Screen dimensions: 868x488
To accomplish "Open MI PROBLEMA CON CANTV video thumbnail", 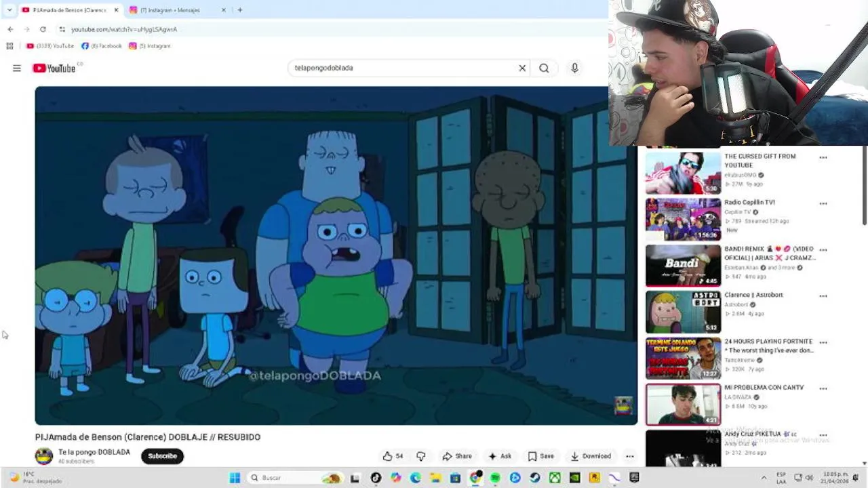I will [x=683, y=405].
